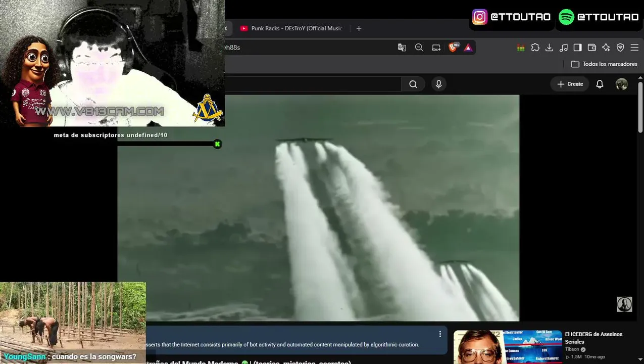The image size is (644, 364).
Task: Open info panel three-dot options
Action: tap(440, 334)
